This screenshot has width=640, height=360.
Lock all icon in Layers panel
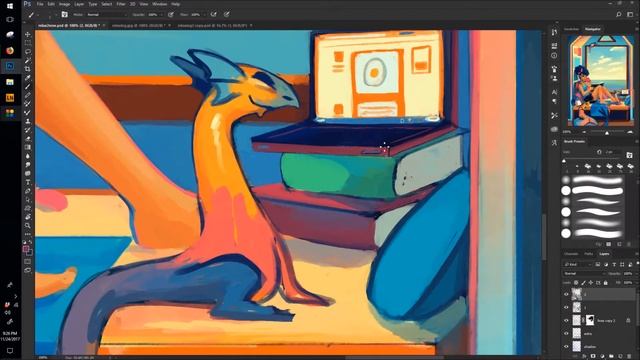pos(606,282)
